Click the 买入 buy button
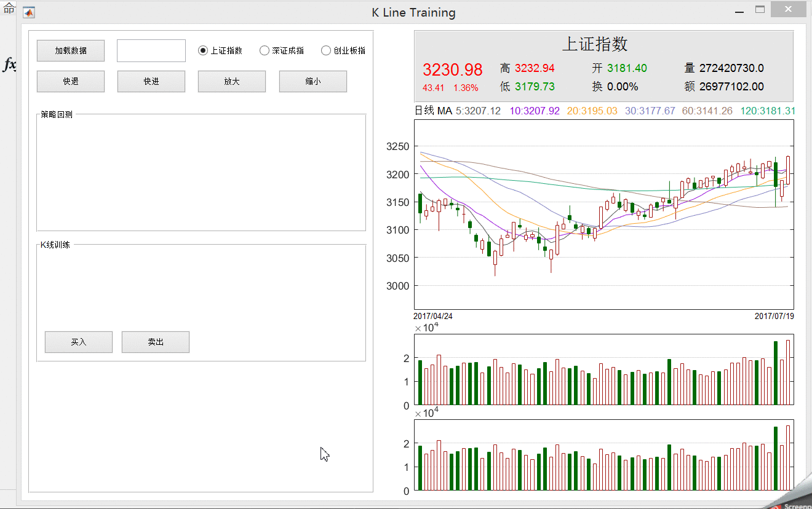 pyautogui.click(x=79, y=342)
